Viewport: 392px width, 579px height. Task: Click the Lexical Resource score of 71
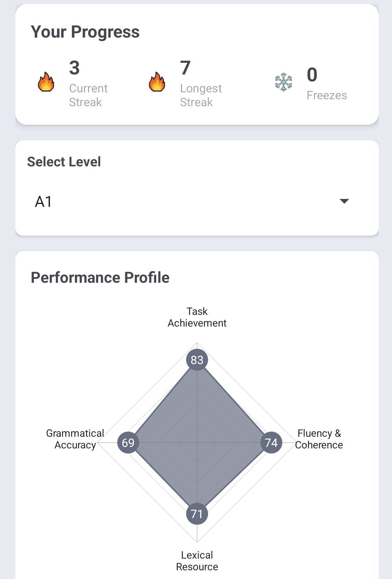pos(196,514)
